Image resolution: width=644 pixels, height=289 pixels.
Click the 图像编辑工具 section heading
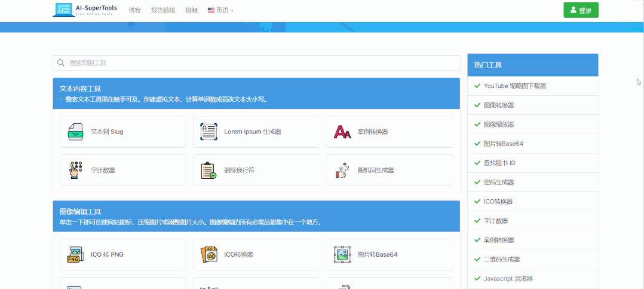click(x=80, y=211)
